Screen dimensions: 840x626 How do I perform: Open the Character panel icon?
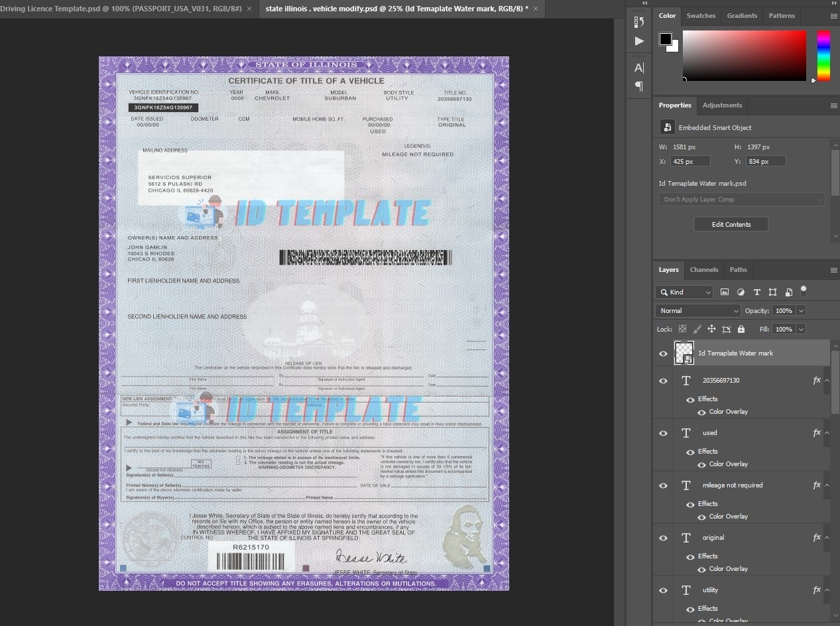pos(639,68)
